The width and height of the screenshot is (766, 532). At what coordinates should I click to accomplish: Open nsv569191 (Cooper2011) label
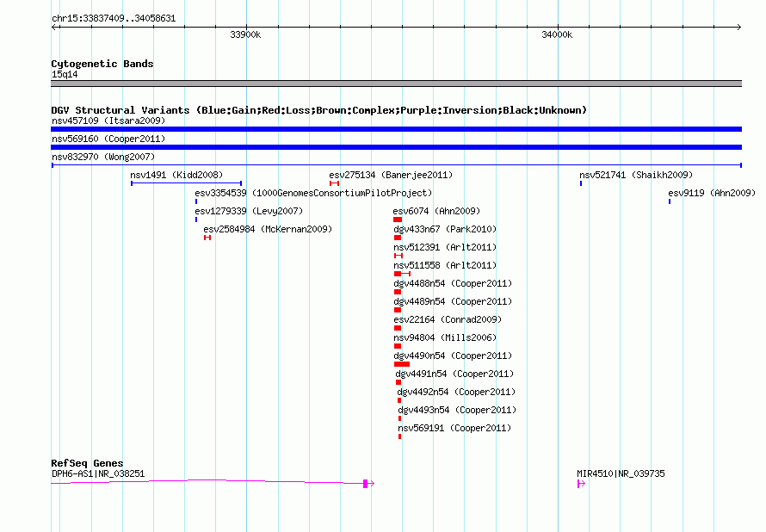click(x=454, y=428)
